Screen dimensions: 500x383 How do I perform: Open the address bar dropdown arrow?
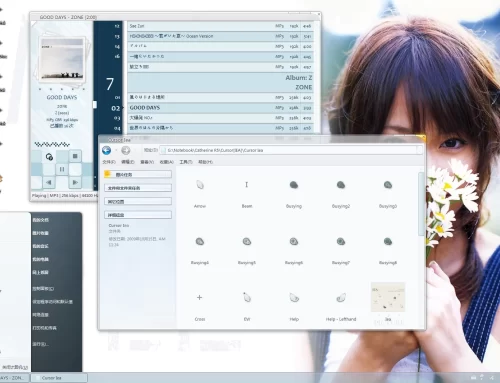tap(420, 150)
